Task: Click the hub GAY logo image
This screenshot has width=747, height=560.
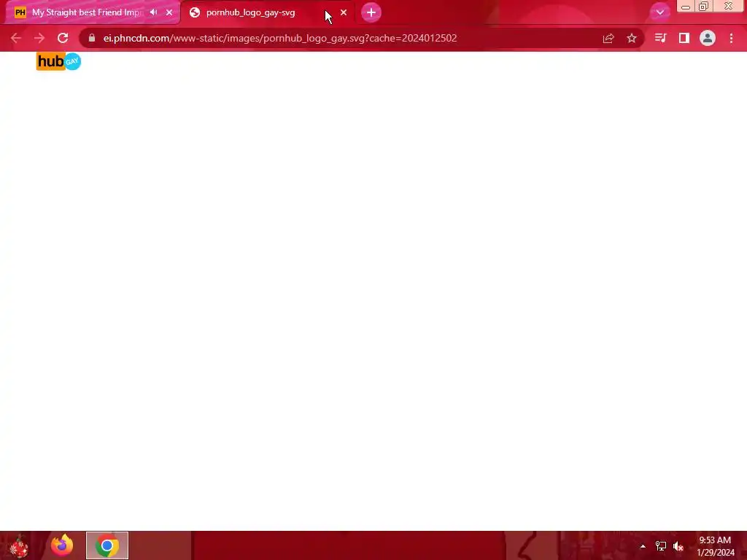Action: [58, 61]
